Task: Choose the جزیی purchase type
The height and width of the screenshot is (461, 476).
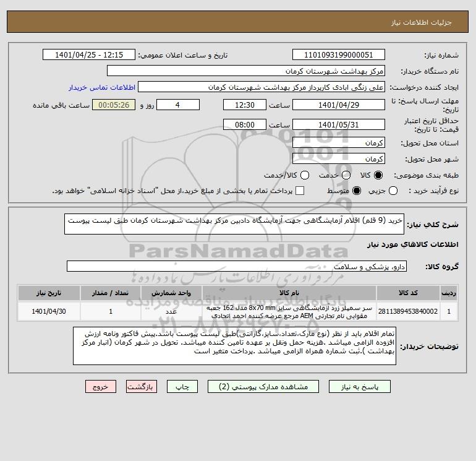Action: 393,191
